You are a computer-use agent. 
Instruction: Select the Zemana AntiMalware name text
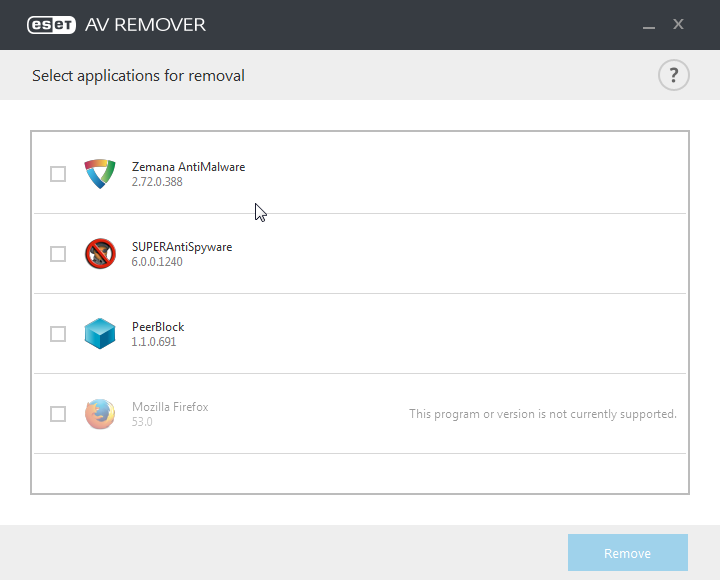point(188,167)
